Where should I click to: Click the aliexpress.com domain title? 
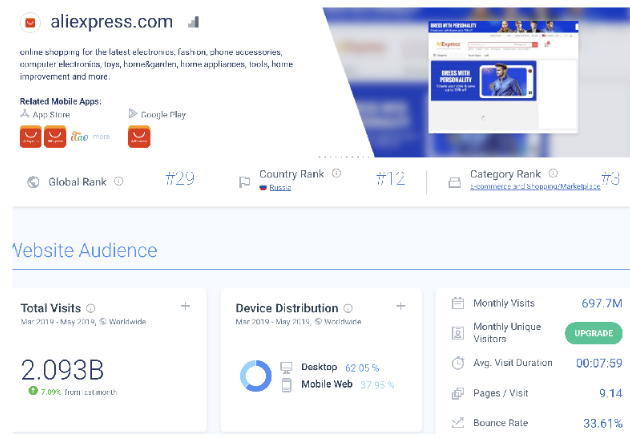pos(112,22)
